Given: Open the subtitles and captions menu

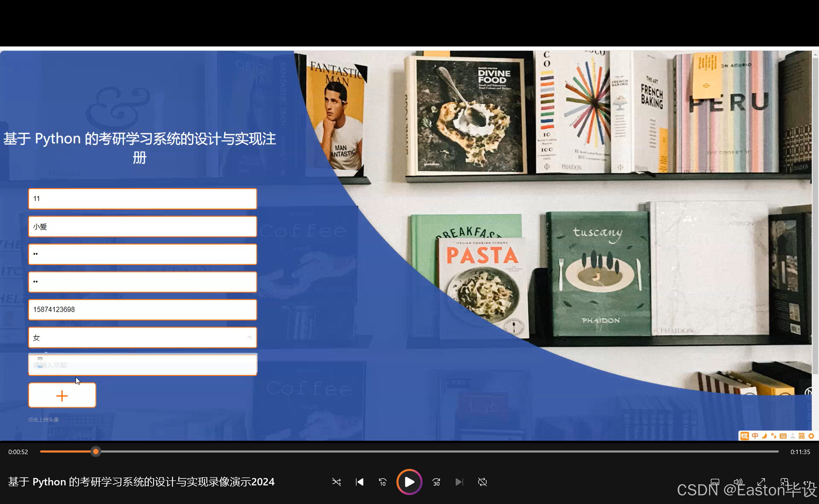Looking at the screenshot, I should coord(715,482).
